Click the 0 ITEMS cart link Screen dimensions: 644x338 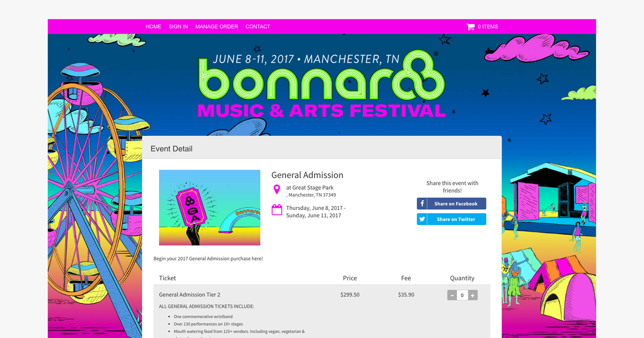coord(488,26)
